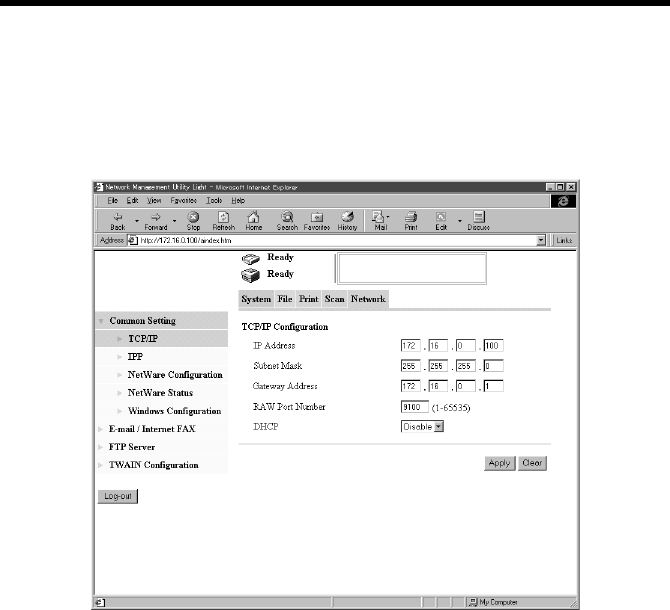Viewport: 670px width, 610px height.
Task: Open the browser Edit menu
Action: pyautogui.click(x=132, y=201)
